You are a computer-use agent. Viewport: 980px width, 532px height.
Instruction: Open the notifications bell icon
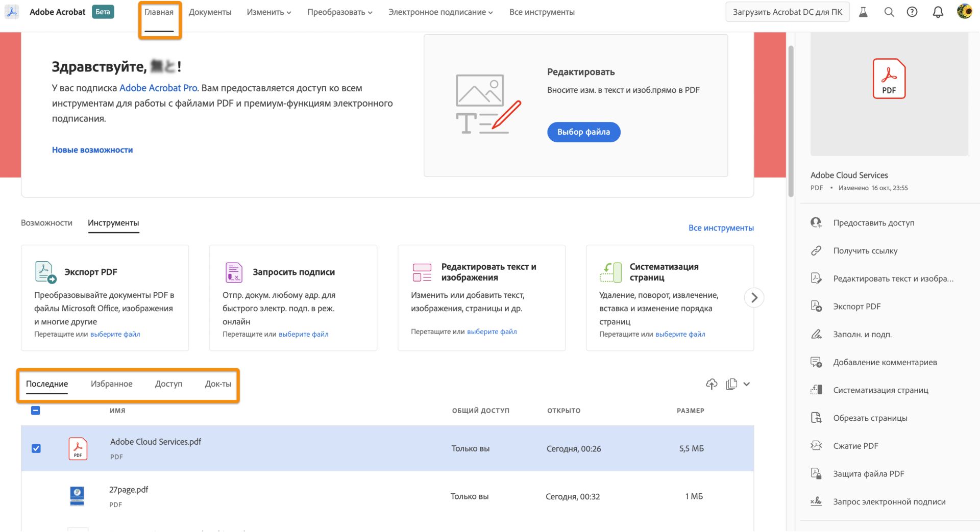click(938, 12)
